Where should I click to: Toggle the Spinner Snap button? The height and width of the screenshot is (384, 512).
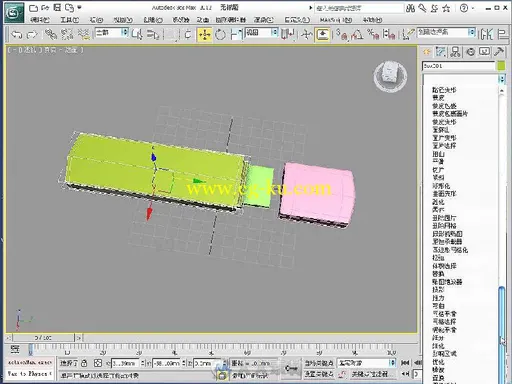tap(389, 34)
